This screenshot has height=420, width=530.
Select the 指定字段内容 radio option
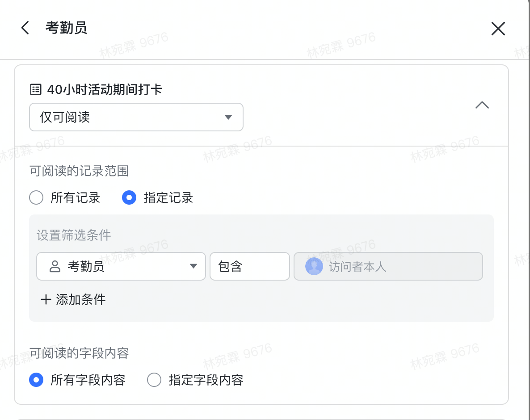point(154,380)
